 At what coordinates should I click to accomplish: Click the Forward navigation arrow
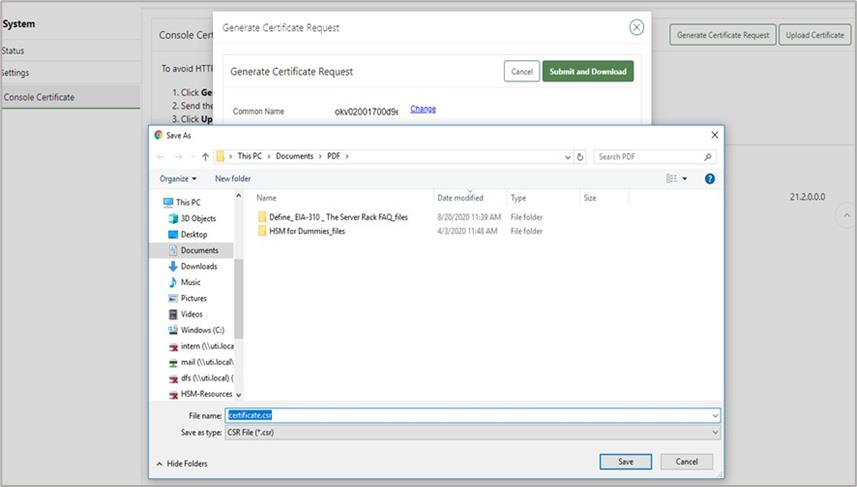click(179, 157)
